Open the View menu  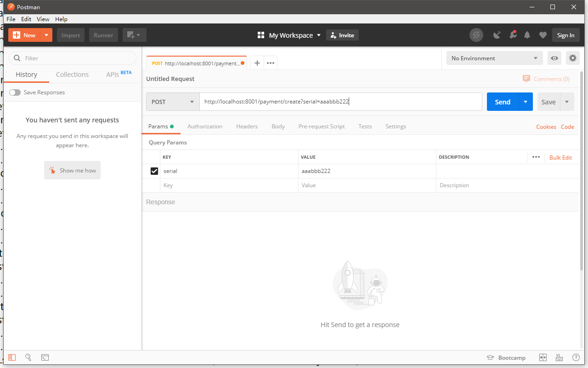[x=43, y=19]
